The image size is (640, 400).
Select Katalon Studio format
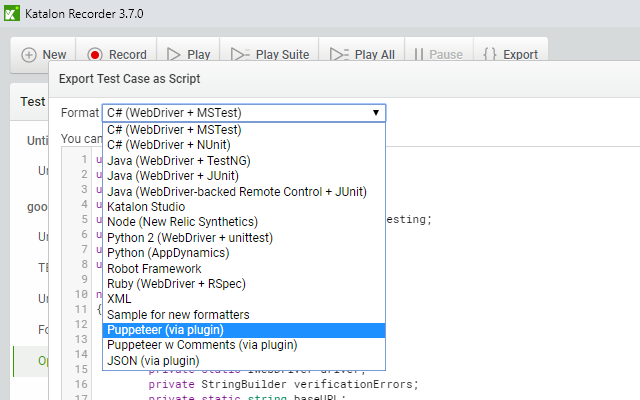point(244,207)
